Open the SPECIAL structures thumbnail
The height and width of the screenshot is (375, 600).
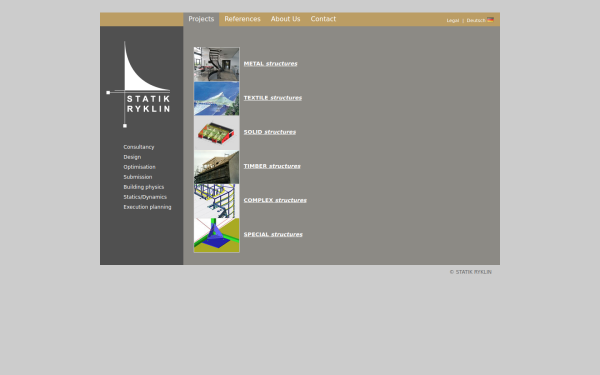pyautogui.click(x=217, y=235)
